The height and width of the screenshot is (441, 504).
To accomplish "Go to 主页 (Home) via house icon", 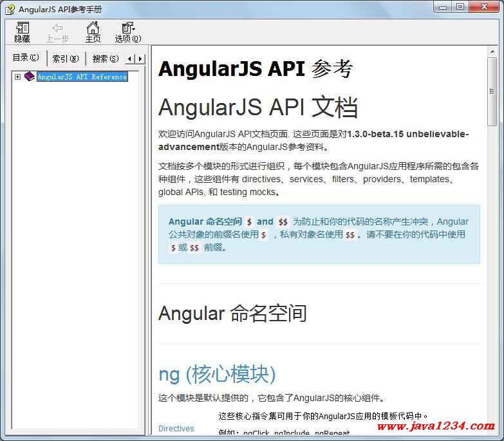I will pos(93,28).
